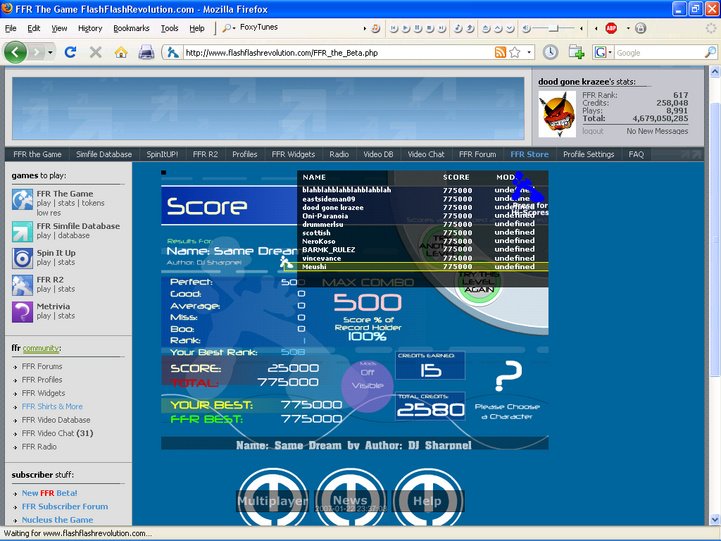Viewport: 721px width, 541px height.
Task: Open the Metrivia purple question icon
Action: click(23, 312)
